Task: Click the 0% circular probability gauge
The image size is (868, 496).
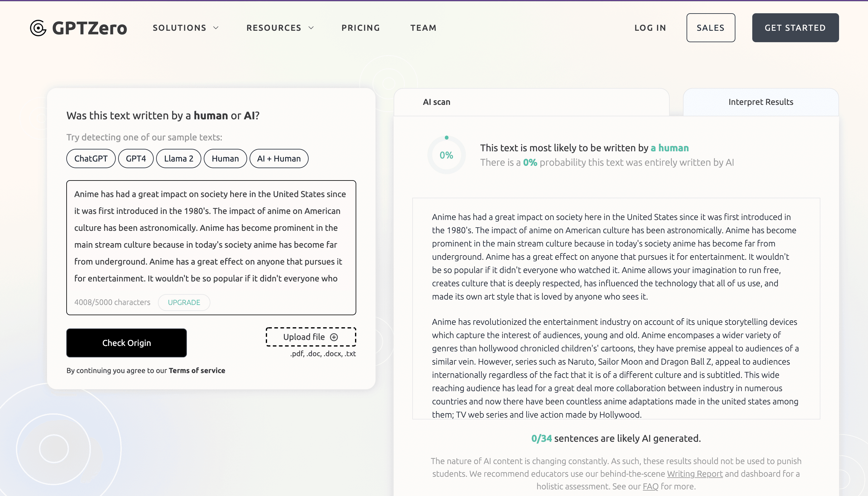Action: [446, 155]
